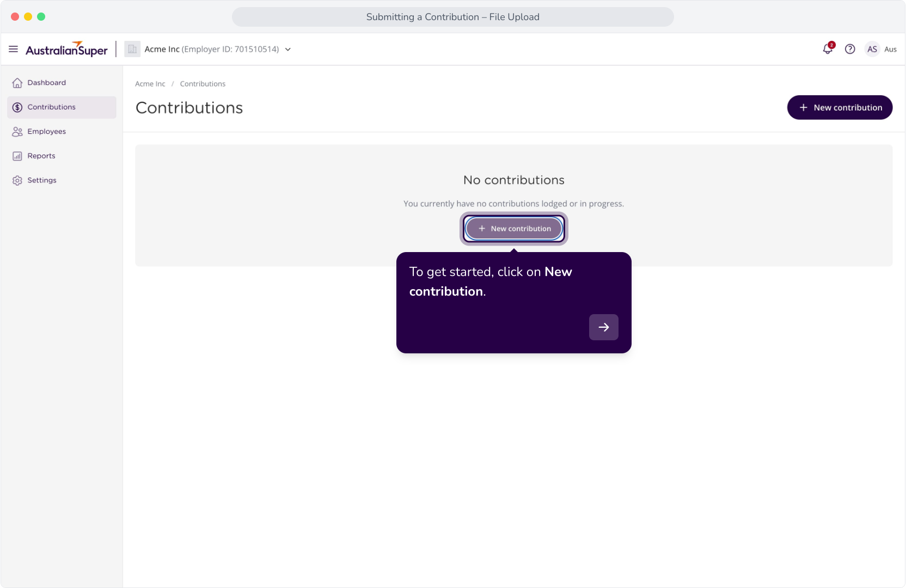Advance the tooltip with the arrow button
This screenshot has width=906, height=588.
(x=603, y=327)
